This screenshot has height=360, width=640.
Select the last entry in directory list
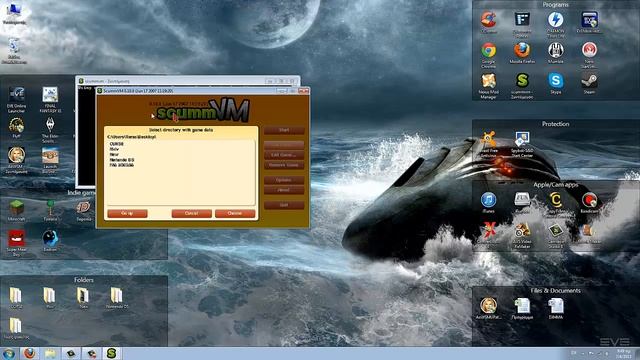coord(122,165)
